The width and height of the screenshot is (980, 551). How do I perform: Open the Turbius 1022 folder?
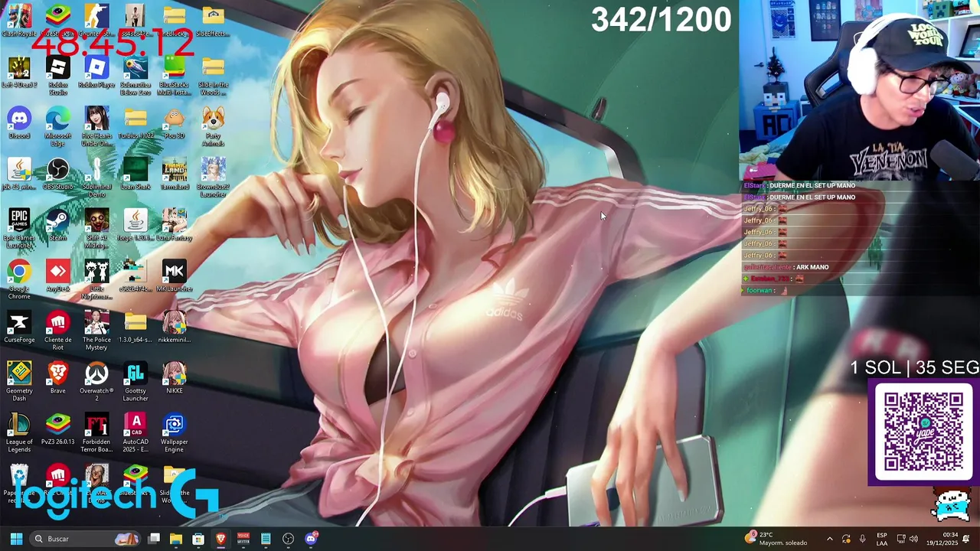(x=136, y=122)
